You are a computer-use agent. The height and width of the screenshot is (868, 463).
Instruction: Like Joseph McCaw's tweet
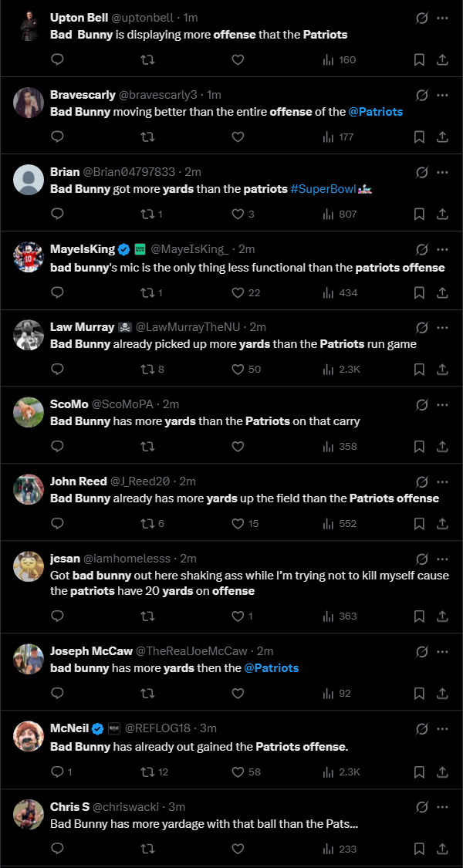[238, 693]
